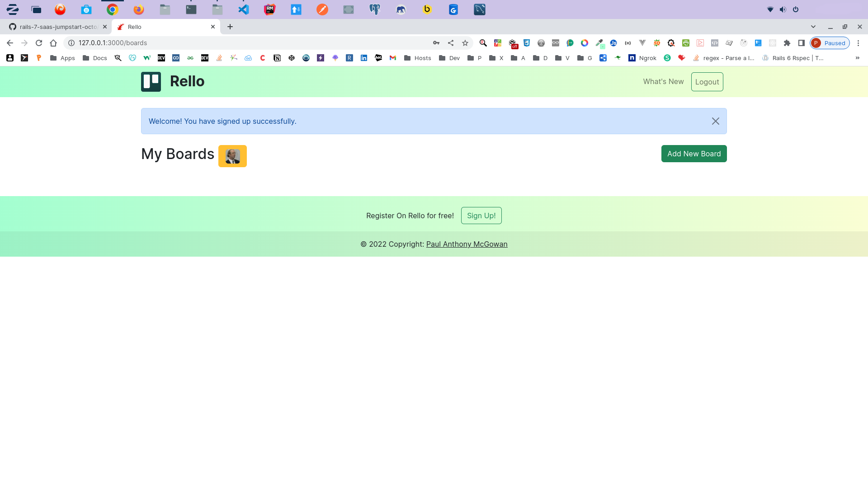The width and height of the screenshot is (868, 488).
Task: Click What's New navigation menu item
Action: coord(663,81)
